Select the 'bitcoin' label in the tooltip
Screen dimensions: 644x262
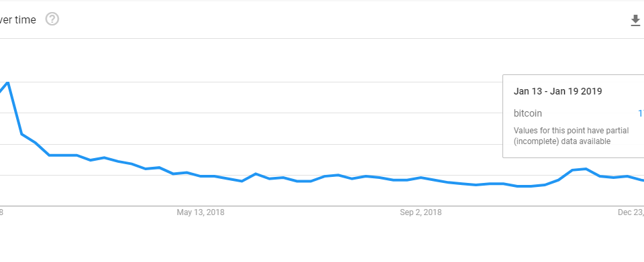tap(528, 113)
